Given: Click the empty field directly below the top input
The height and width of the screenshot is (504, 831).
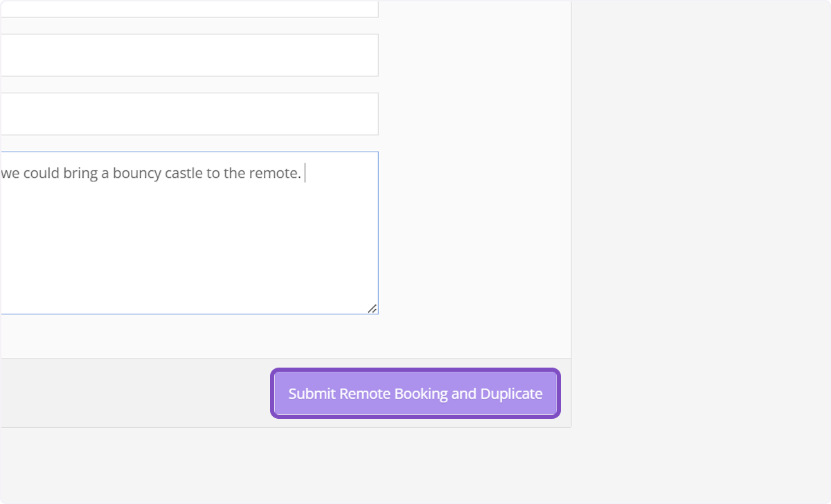Looking at the screenshot, I should (x=187, y=55).
